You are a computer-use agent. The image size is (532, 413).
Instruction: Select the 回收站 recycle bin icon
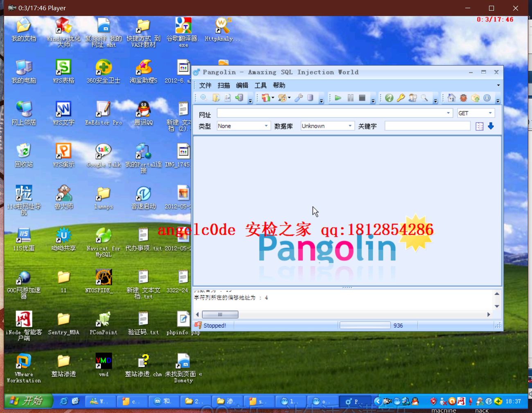point(24,156)
